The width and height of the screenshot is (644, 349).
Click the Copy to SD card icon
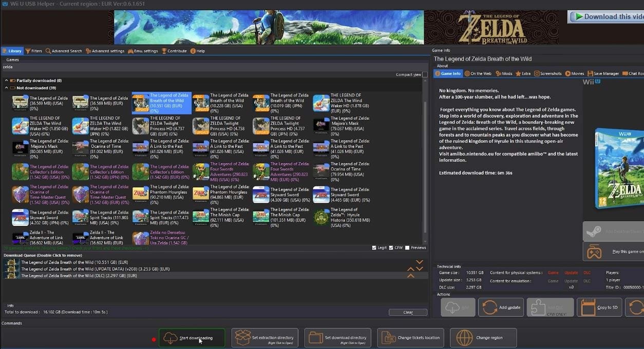tap(588, 307)
